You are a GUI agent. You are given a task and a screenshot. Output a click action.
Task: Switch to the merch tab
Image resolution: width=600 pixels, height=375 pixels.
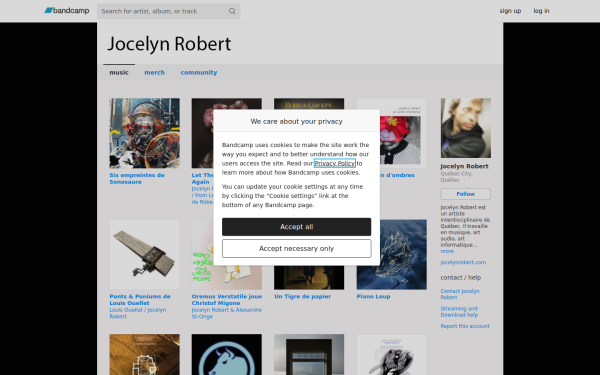[x=155, y=72]
